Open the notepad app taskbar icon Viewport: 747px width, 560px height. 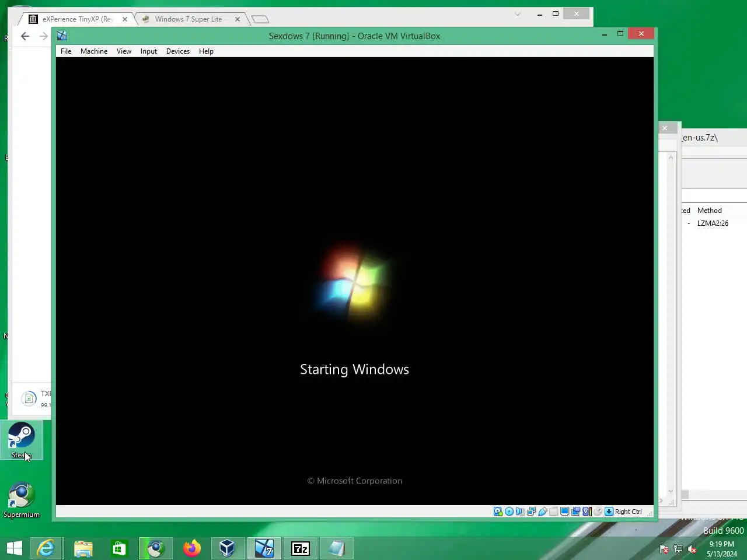pos(336,548)
